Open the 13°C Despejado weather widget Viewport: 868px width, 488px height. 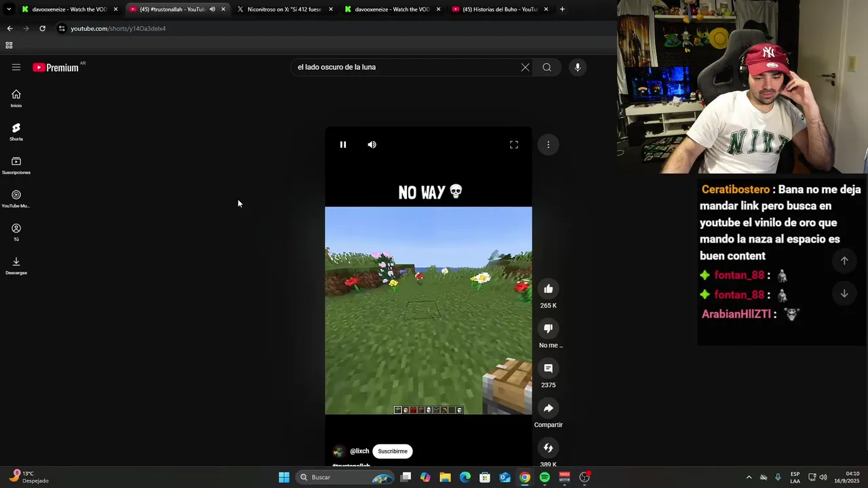click(30, 477)
